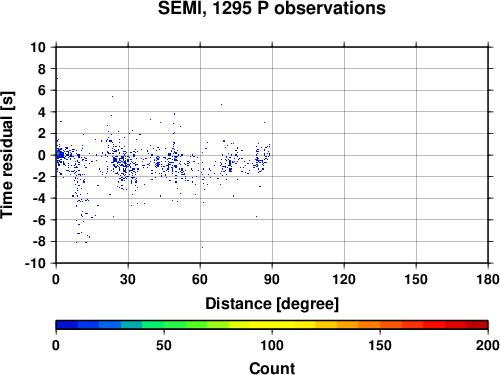Click the x-axis tick label 90
Image resolution: width=500 pixels, height=375 pixels.
272,279
